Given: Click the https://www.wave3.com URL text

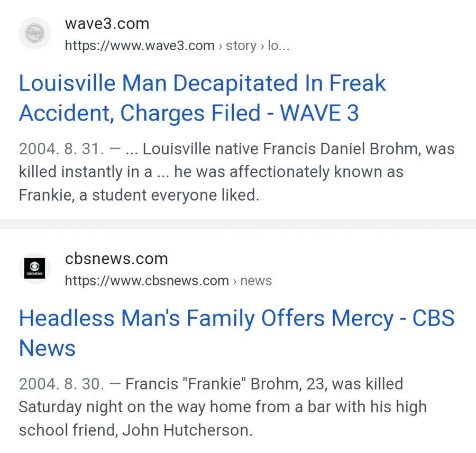Looking at the screenshot, I should [140, 46].
